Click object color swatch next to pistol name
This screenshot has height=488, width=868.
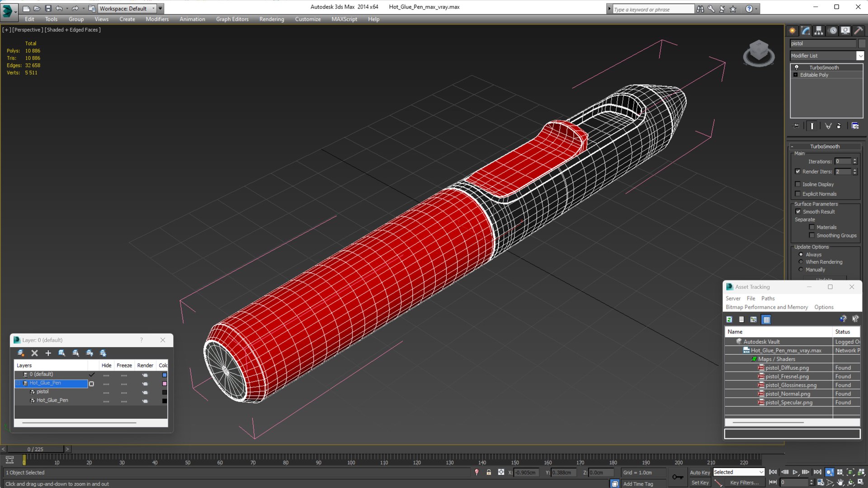pos(862,43)
